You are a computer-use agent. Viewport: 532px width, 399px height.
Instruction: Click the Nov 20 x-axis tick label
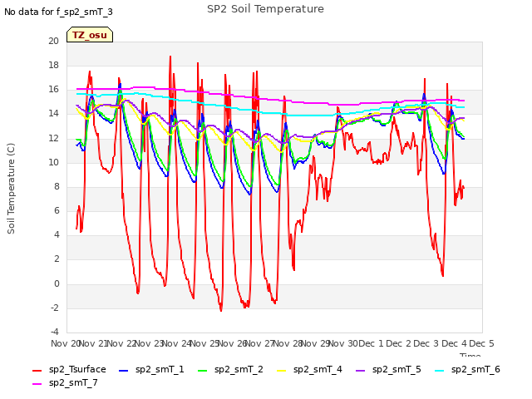(66, 343)
